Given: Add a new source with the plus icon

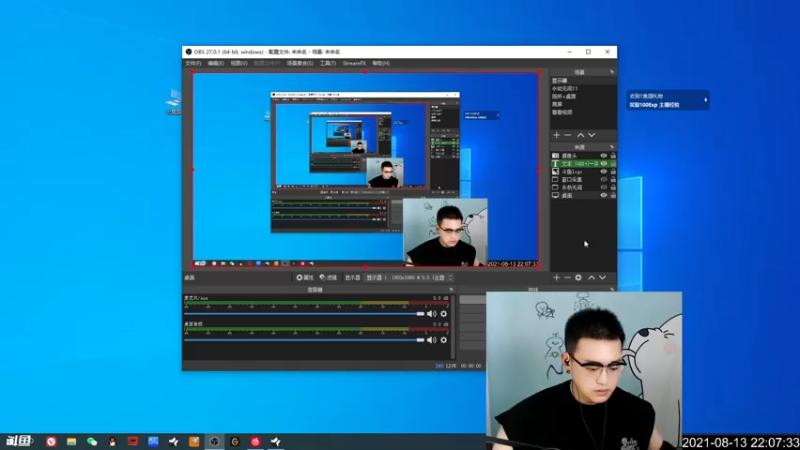Looking at the screenshot, I should tap(557, 278).
